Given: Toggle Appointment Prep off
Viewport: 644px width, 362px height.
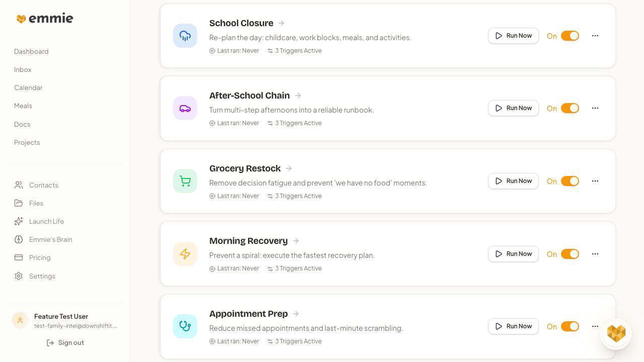Looking at the screenshot, I should pos(570,326).
